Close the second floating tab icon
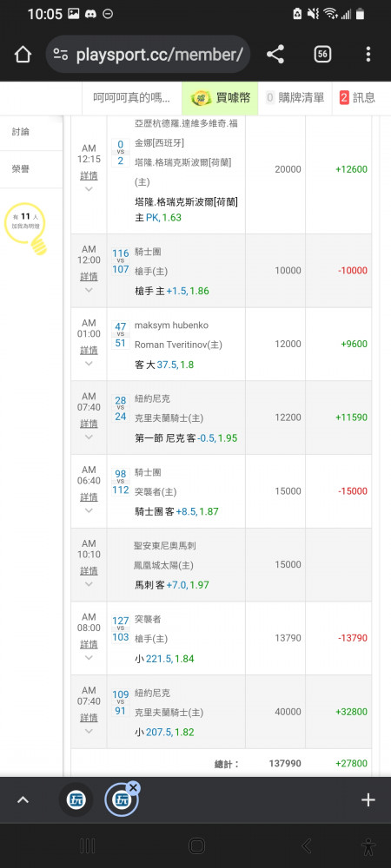This screenshot has width=391, height=868. tap(134, 788)
